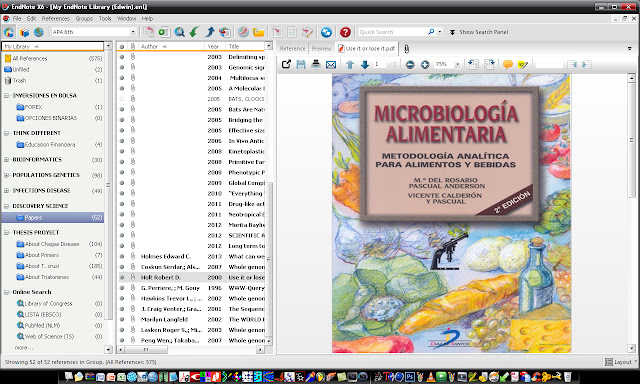This screenshot has width=640, height=384.
Task: Click the Sync Library blue arrows icon
Action: tap(326, 32)
